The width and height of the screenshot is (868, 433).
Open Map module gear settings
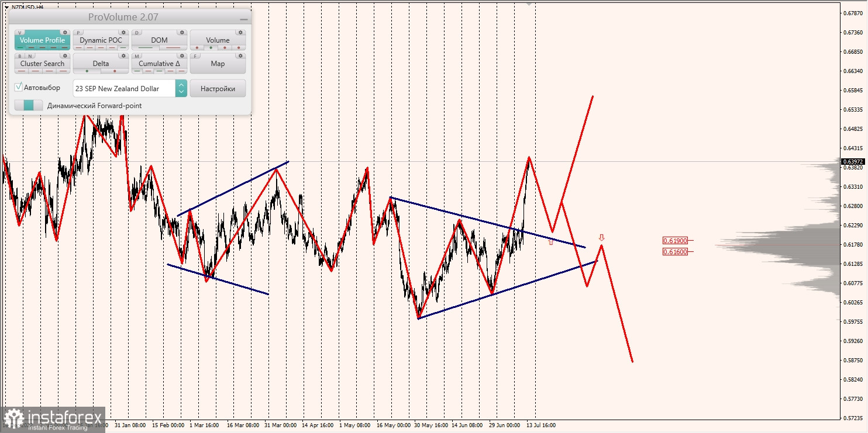click(x=240, y=56)
